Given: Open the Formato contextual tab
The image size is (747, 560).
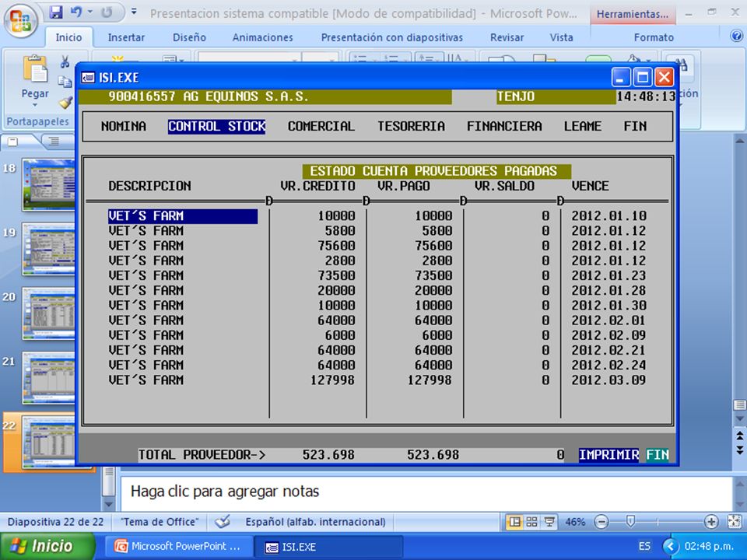Looking at the screenshot, I should (654, 37).
